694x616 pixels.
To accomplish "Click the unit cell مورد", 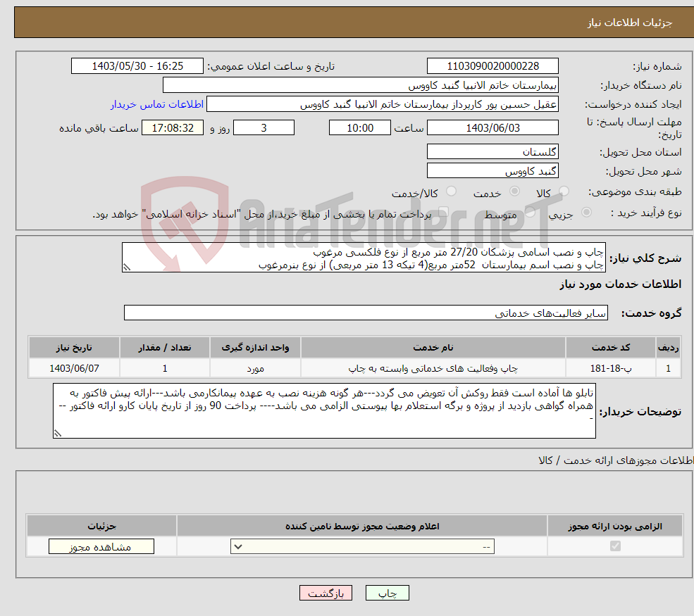I will pos(255,368).
